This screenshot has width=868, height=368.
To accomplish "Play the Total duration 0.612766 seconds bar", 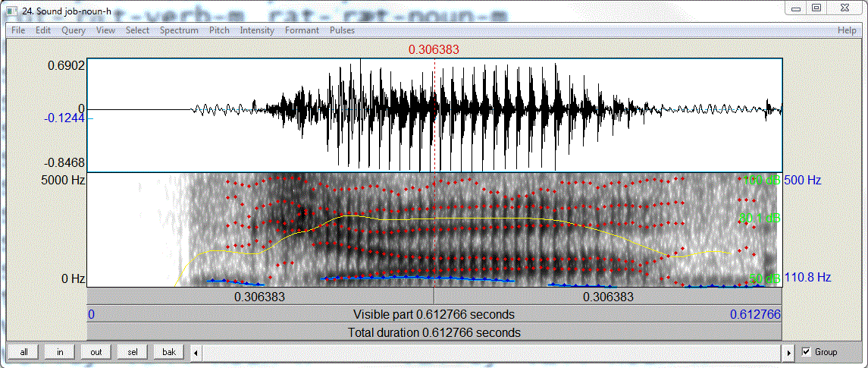I will coord(434,332).
